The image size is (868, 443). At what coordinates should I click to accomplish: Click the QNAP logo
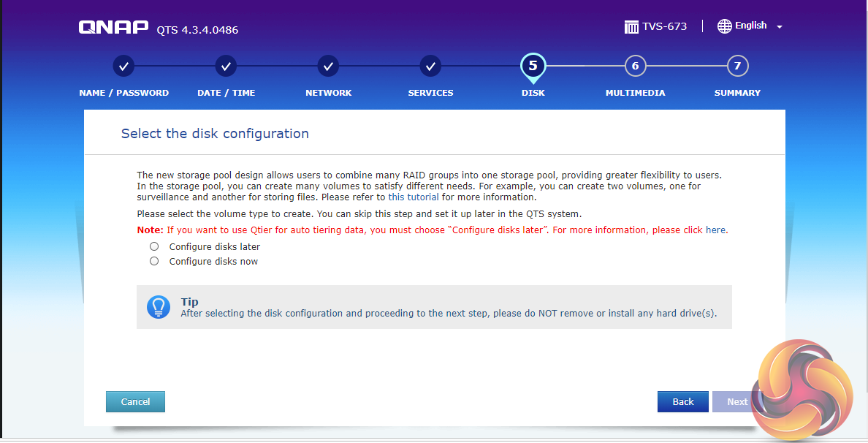point(113,27)
